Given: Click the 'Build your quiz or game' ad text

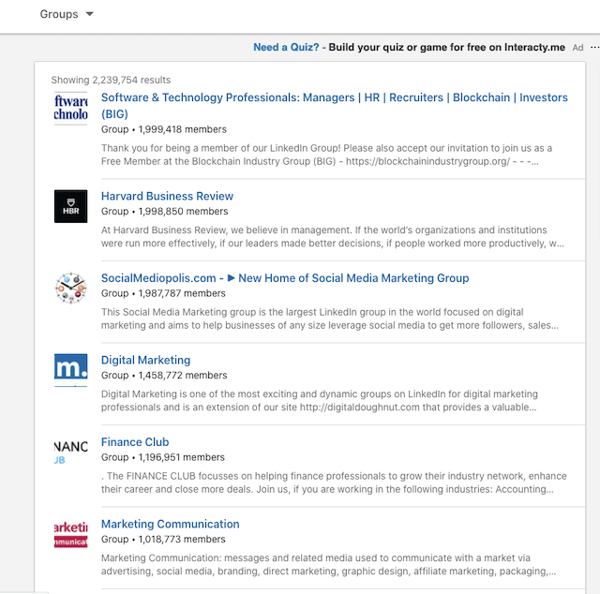Looking at the screenshot, I should coord(447,47).
